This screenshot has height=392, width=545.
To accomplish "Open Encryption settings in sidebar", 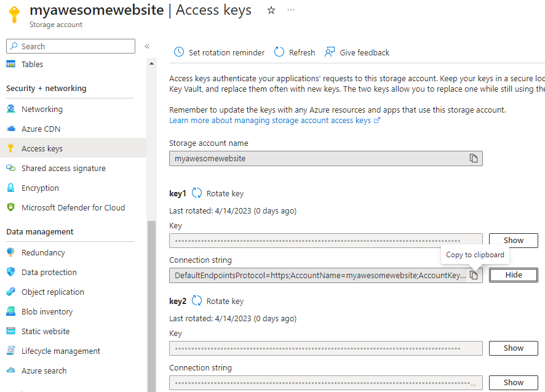I will tap(41, 188).
